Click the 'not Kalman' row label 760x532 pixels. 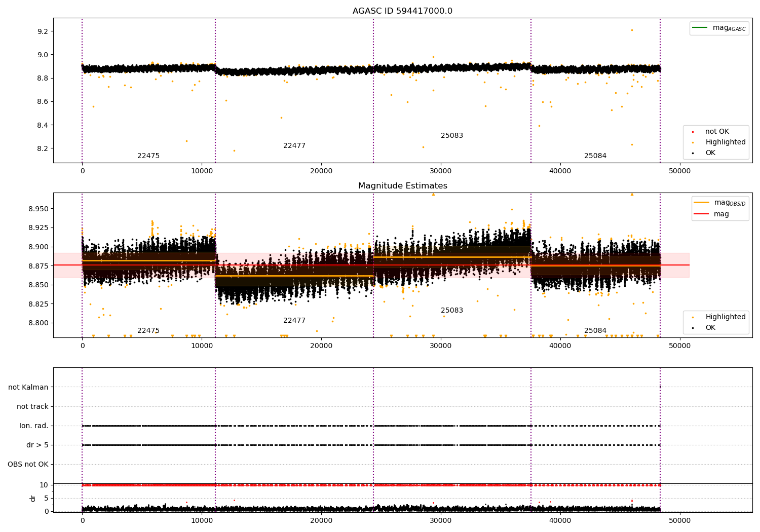(28, 388)
